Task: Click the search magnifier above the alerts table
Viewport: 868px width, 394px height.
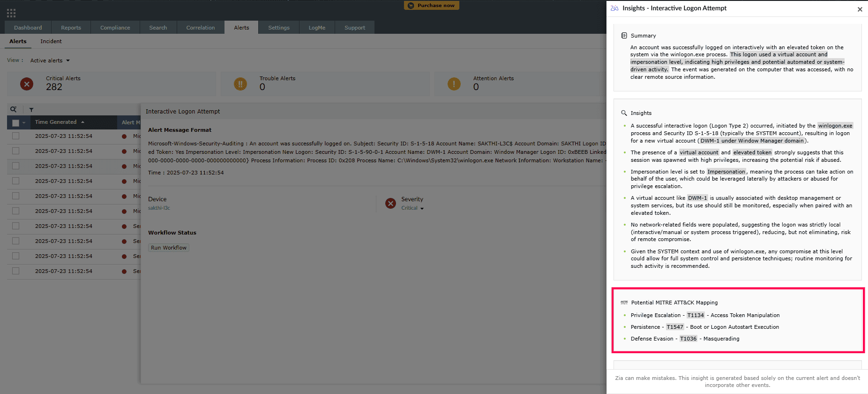Action: pos(14,109)
